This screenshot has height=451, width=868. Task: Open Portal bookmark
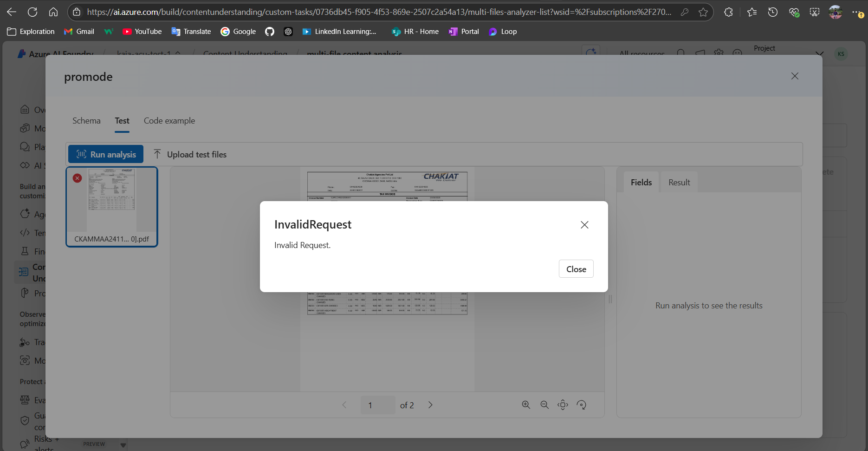click(464, 32)
